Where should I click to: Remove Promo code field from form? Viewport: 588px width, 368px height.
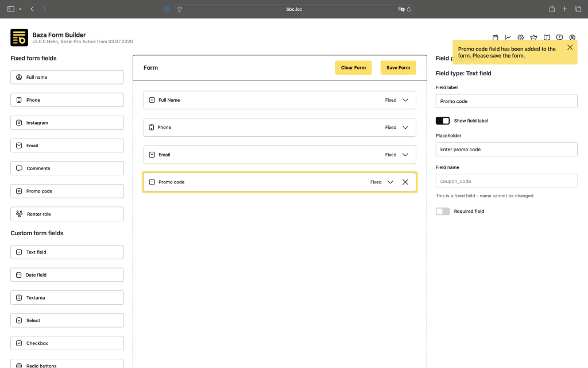(x=405, y=182)
